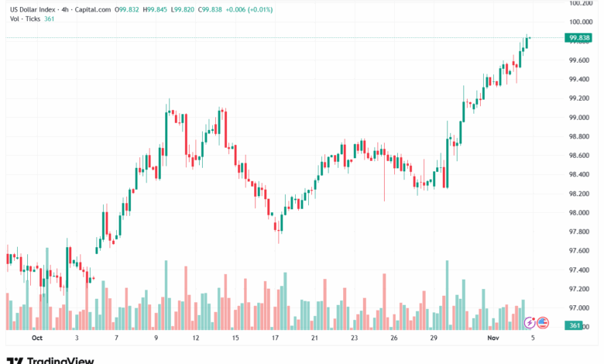The image size is (604, 364).
Task: Click the 97.600 level on price scale
Action: [580, 251]
